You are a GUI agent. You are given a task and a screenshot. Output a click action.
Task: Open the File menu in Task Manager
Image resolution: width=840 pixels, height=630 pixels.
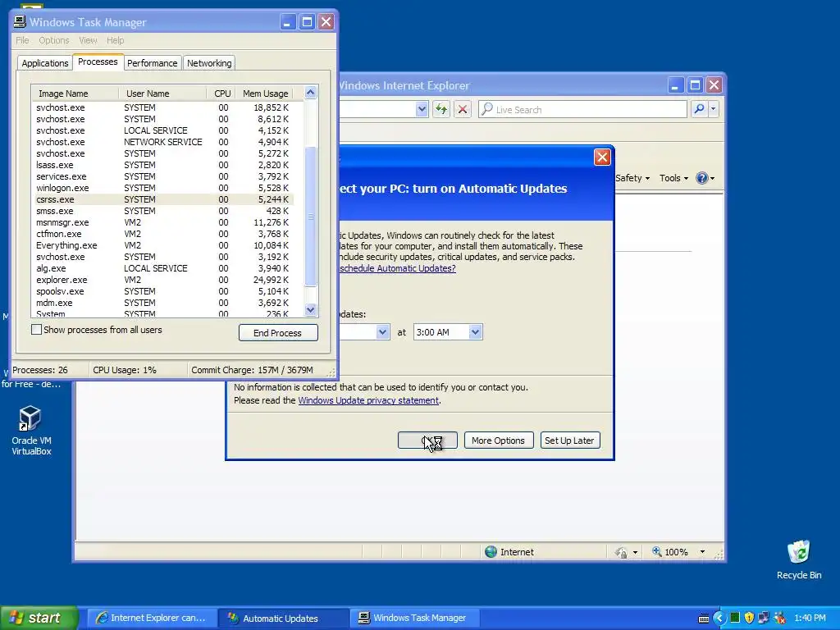pos(22,40)
